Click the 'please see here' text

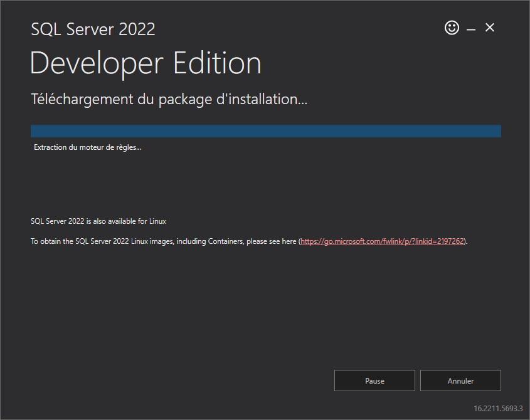[272, 241]
